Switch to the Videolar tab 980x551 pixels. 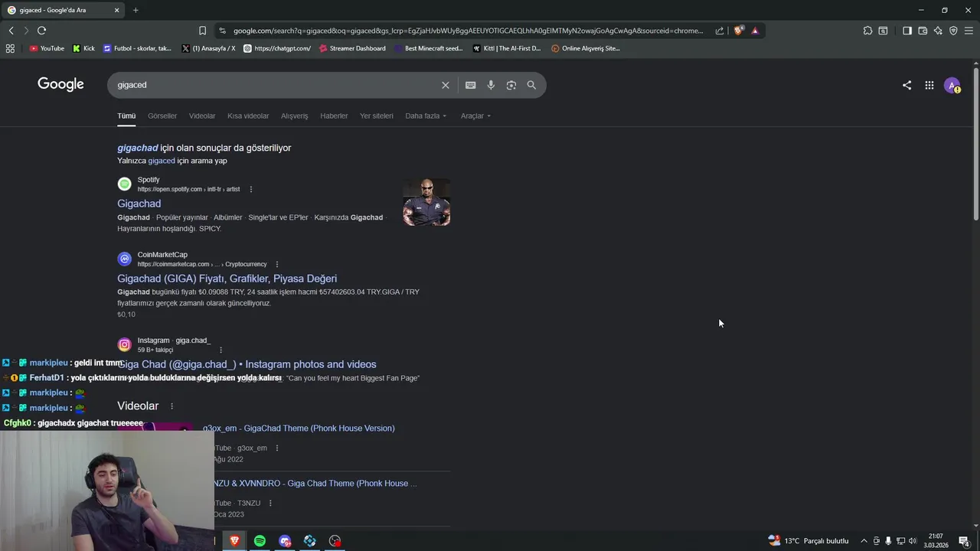[x=202, y=116]
